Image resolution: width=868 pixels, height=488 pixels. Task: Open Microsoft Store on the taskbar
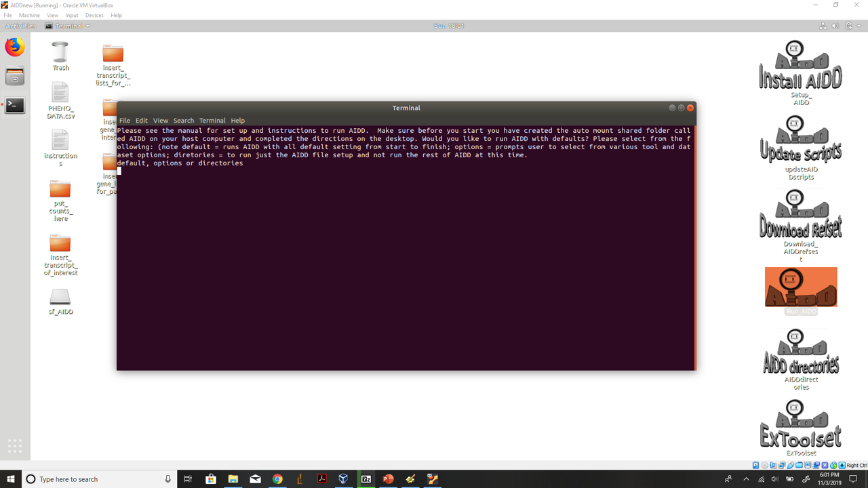point(211,479)
